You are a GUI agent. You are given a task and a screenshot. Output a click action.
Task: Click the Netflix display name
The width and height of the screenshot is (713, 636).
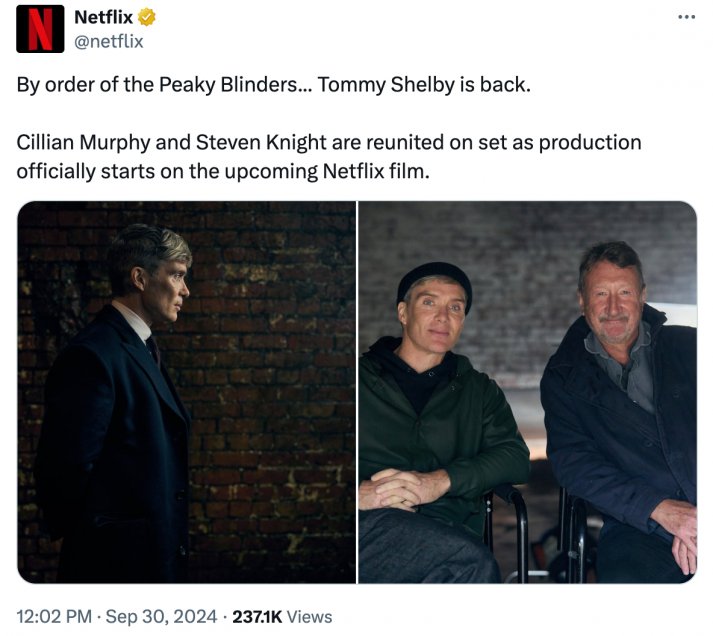click(x=105, y=18)
